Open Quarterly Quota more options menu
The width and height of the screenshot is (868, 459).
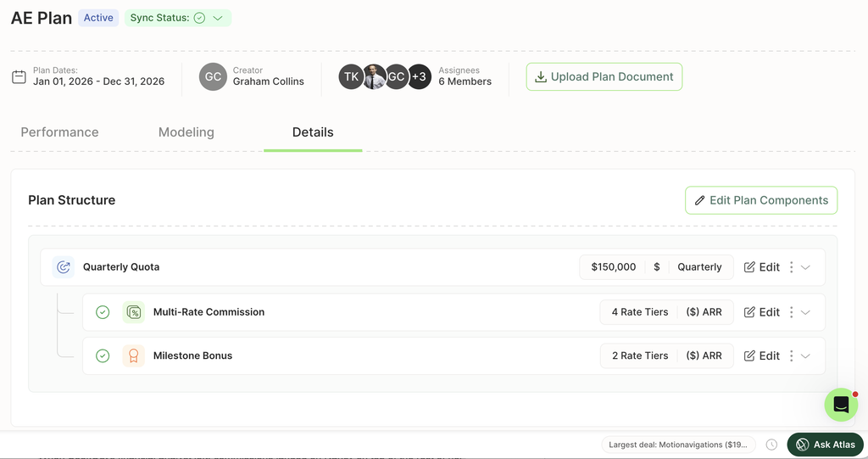click(791, 267)
